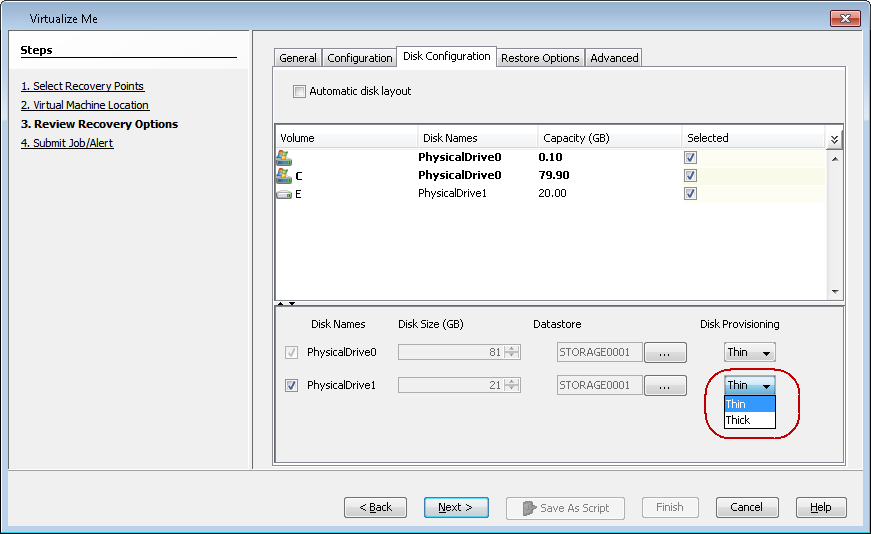Uncheck Selected box for 0.10 GB volume
The image size is (871, 534).
690,158
